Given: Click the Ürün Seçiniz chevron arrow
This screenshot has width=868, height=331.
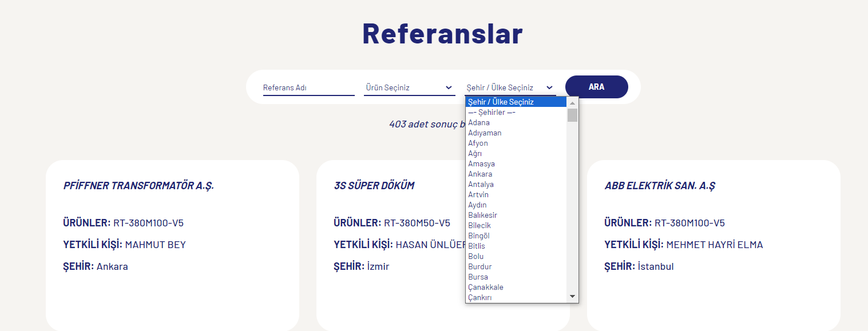Looking at the screenshot, I should [x=449, y=87].
